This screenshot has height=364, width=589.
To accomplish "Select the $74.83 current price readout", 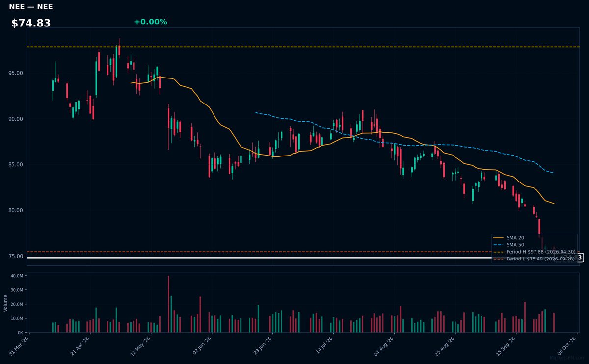I will [31, 23].
